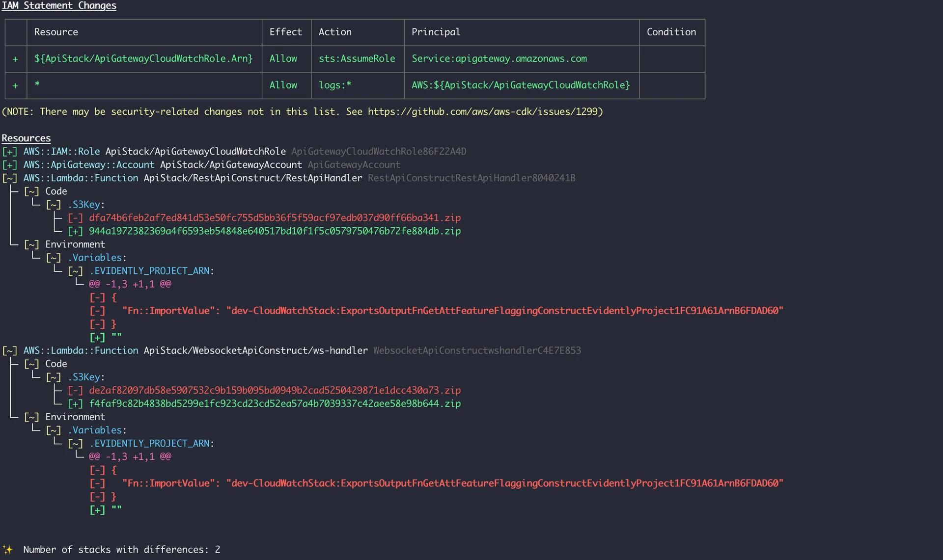
Task: Click the ws-handler Lambda function line
Action: click(292, 350)
